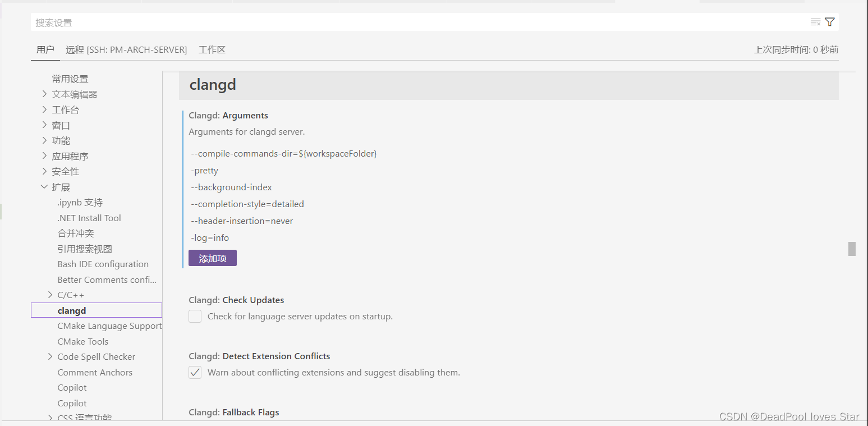Expand the 文本编辑器 section
The image size is (868, 426).
[x=45, y=94]
